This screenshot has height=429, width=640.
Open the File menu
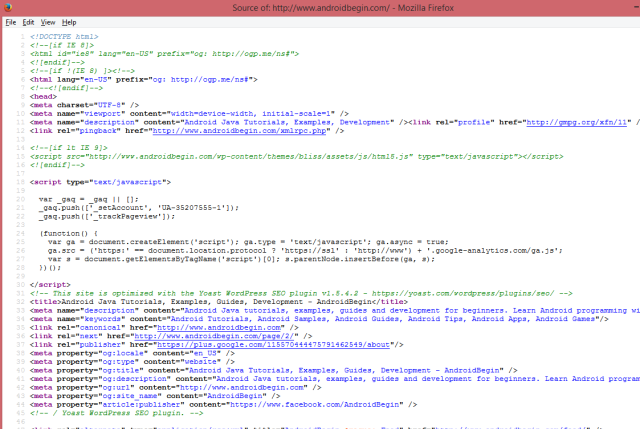click(x=11, y=22)
